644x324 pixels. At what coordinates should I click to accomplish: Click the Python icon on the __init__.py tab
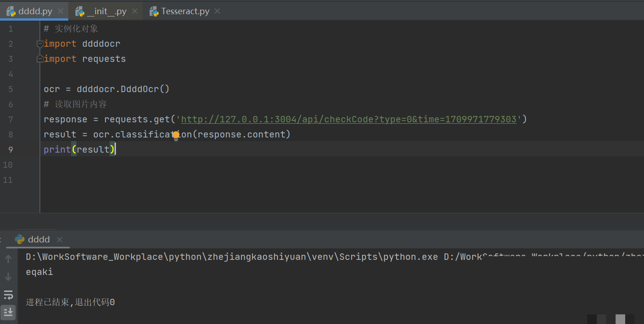[80, 11]
